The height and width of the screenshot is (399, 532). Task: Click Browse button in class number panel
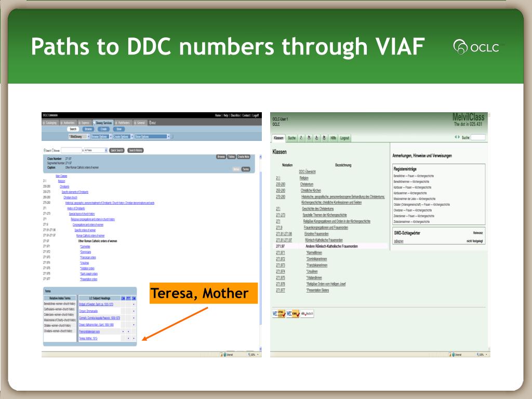coord(221,157)
